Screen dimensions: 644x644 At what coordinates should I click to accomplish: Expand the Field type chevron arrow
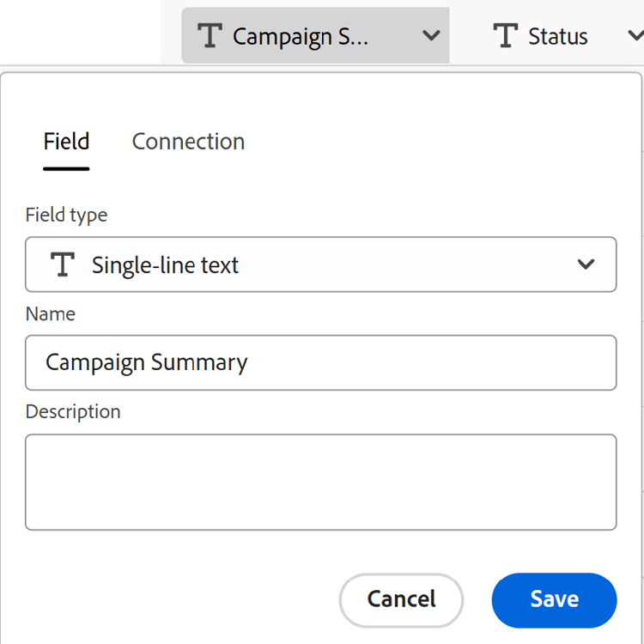pyautogui.click(x=586, y=264)
